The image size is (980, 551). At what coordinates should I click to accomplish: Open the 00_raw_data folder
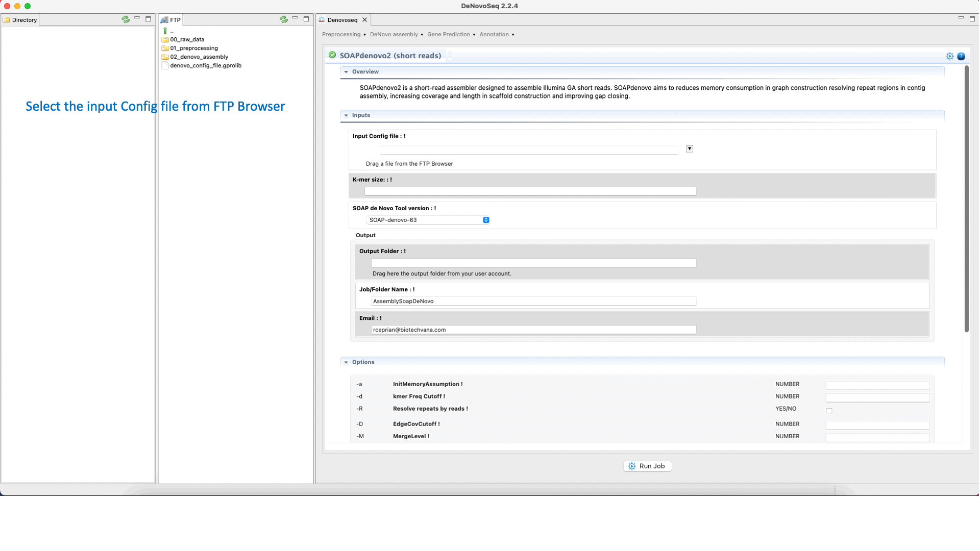click(x=187, y=39)
